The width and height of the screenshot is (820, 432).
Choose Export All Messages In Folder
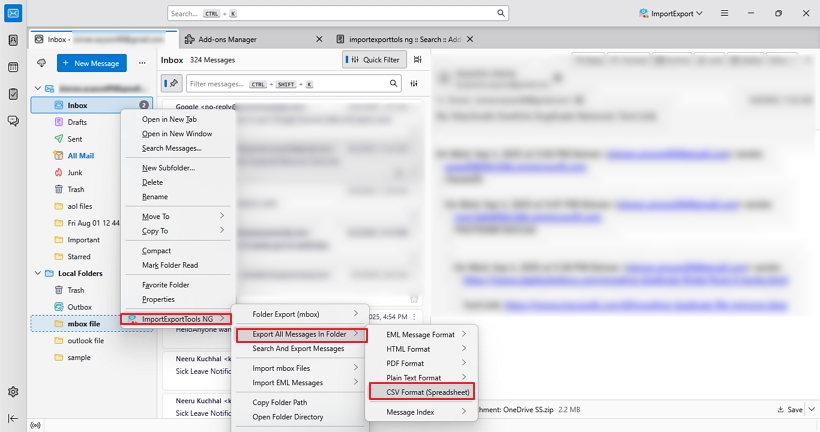301,334
